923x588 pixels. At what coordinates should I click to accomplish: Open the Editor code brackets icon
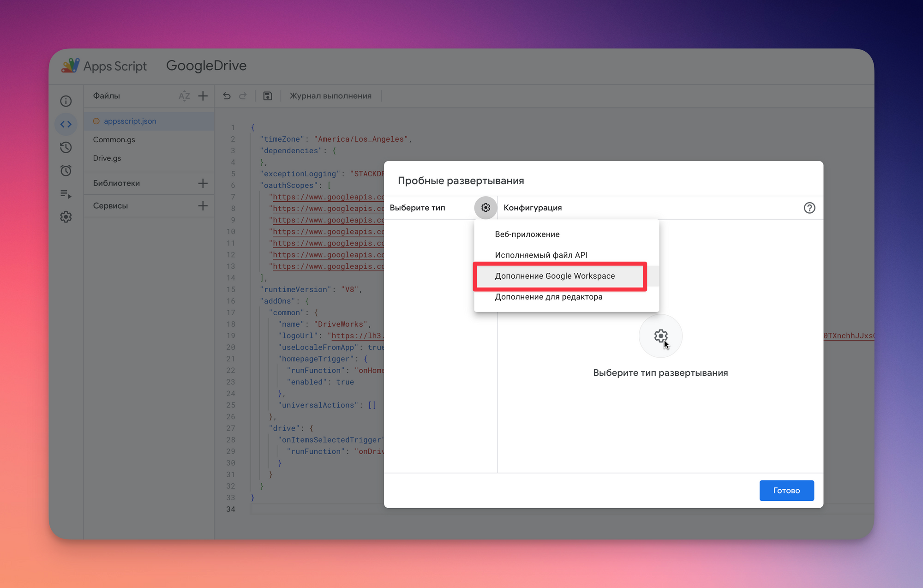(x=66, y=124)
